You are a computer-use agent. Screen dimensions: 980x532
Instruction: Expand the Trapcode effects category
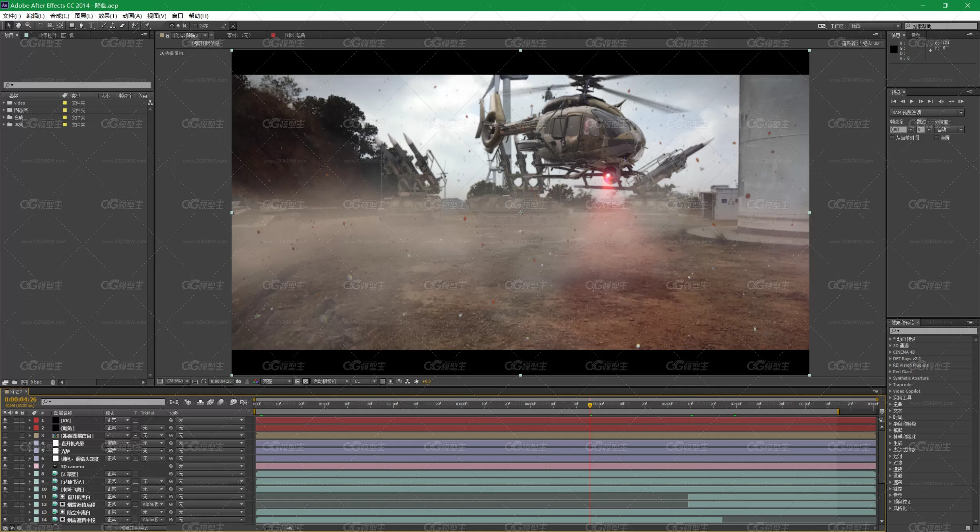(x=890, y=385)
